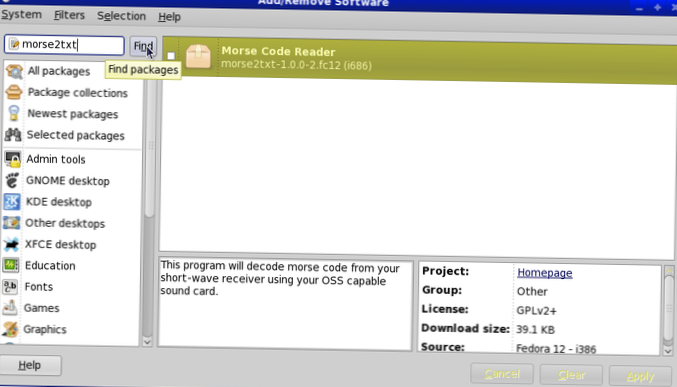Open the Help menu in menu bar
Viewport: 677px width, 387px height.
coord(169,17)
